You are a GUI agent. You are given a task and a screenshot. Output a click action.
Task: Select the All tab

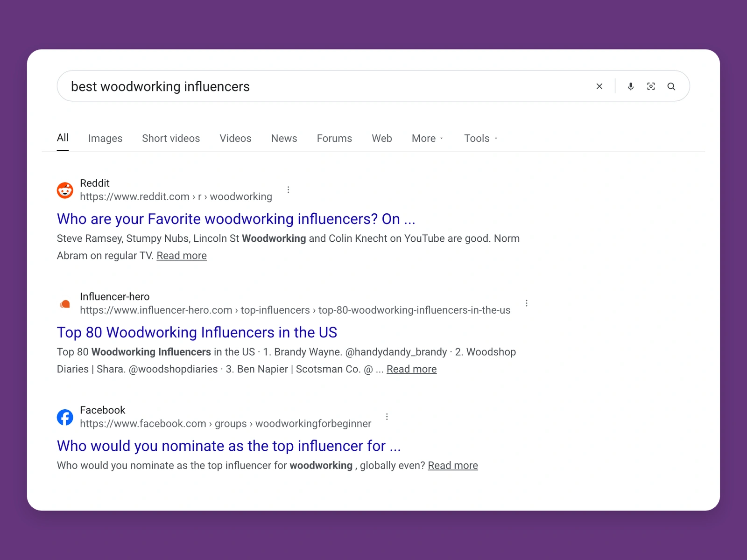[63, 138]
